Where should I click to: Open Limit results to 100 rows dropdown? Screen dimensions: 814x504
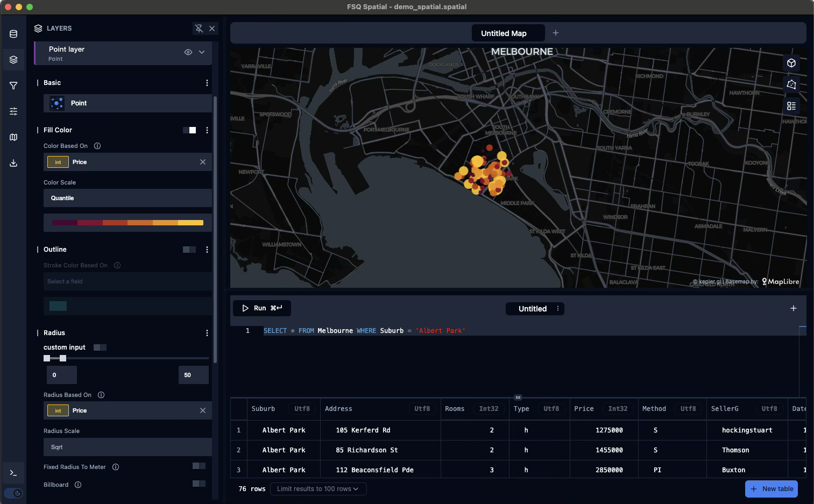point(318,489)
